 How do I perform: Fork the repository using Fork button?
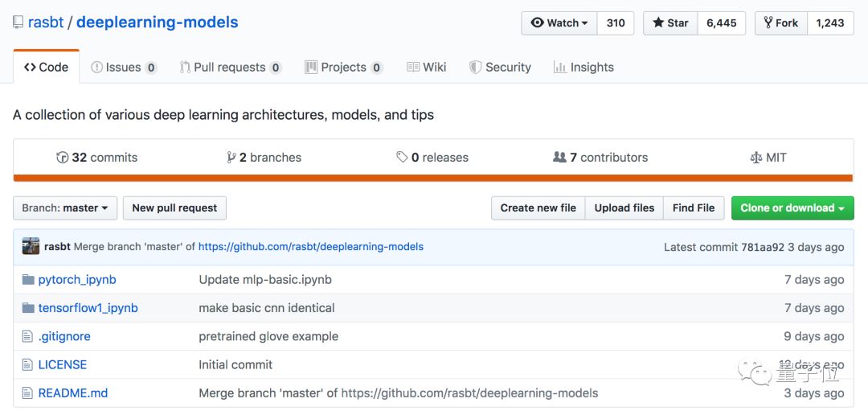(x=780, y=23)
